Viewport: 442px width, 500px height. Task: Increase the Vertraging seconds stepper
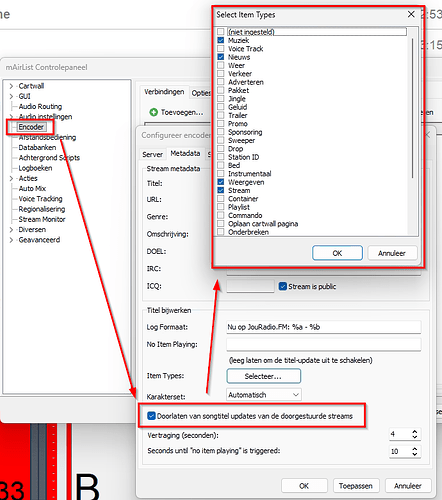point(415,432)
